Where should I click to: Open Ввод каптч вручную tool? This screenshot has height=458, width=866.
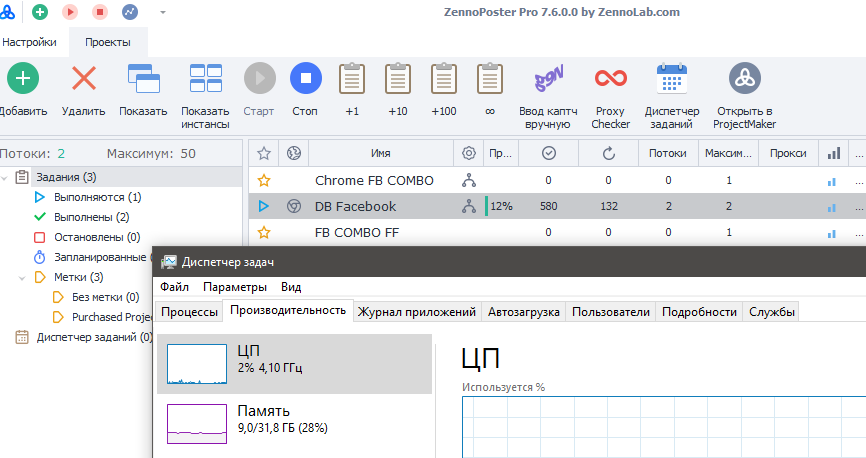(546, 78)
